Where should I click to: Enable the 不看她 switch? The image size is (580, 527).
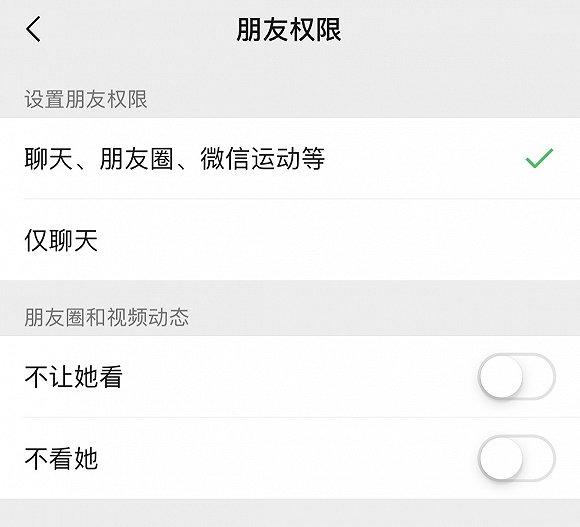coord(517,459)
